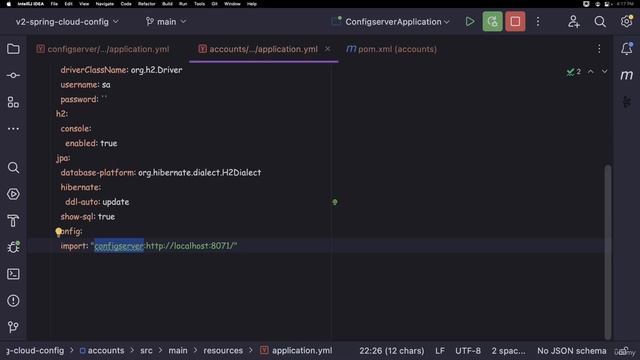Image resolution: width=640 pixels, height=360 pixels.
Task: Rerun ConfigserverApplication in debug mode
Action: click(492, 22)
